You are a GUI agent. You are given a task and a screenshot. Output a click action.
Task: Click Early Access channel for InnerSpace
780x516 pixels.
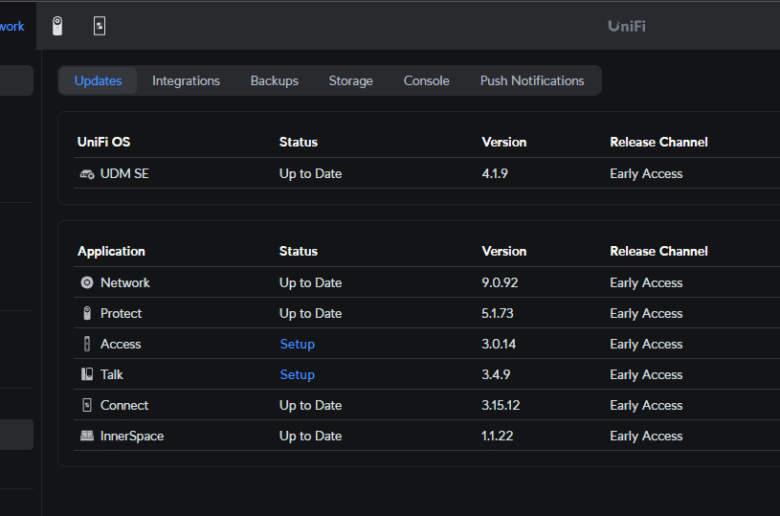[646, 436]
